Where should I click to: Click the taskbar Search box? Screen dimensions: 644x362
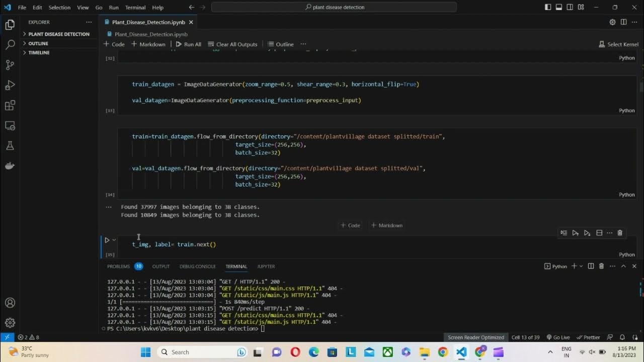[203, 352]
